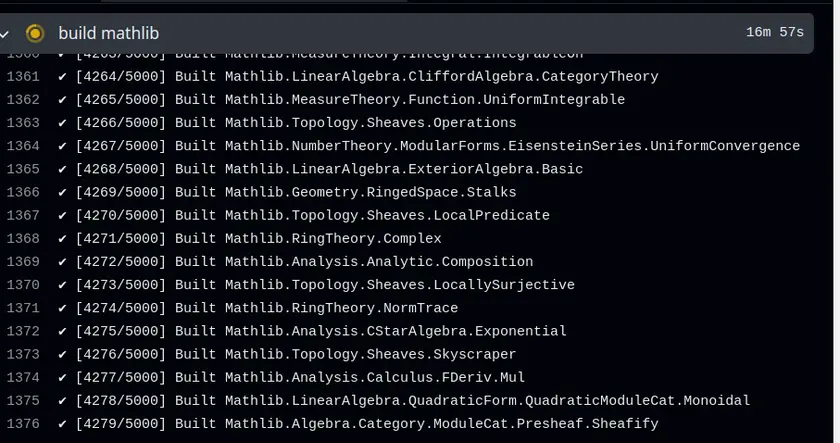
Task: Click checkmark beside ExteriorAlgebra.Basic line
Action: pyautogui.click(x=62, y=169)
